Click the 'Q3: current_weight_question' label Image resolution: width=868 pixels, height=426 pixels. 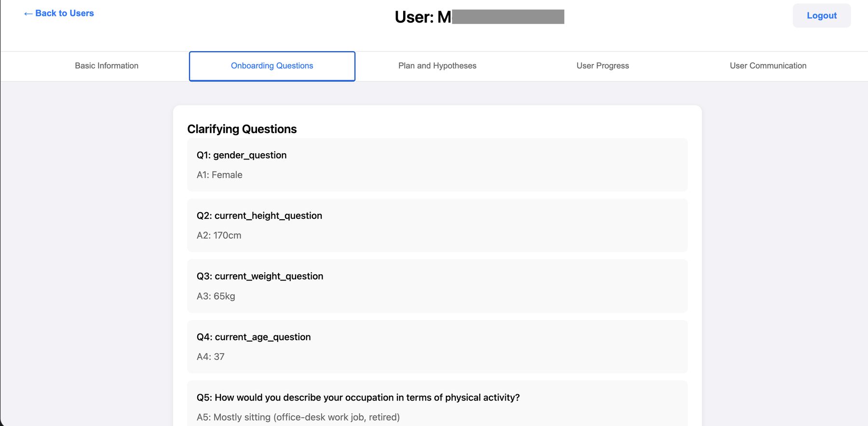(x=260, y=277)
